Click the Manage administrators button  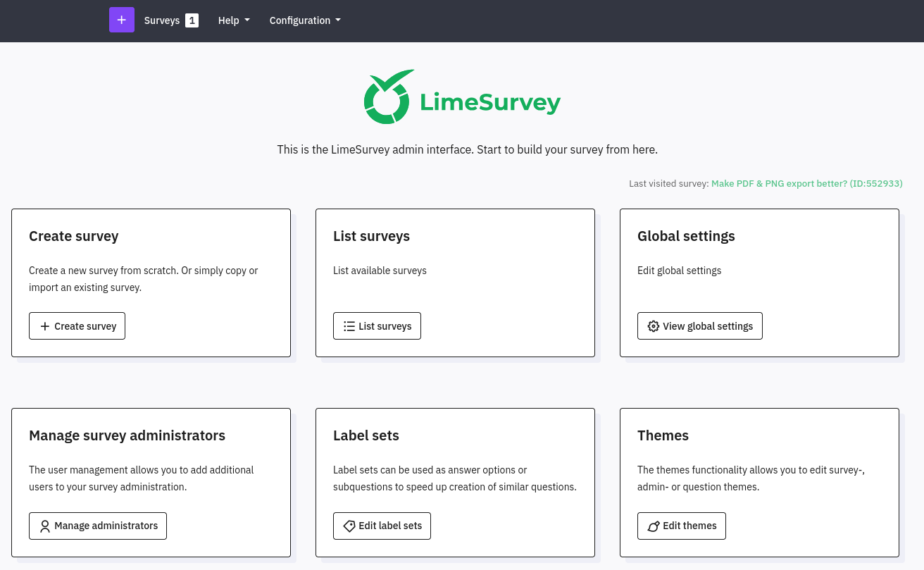coord(98,526)
